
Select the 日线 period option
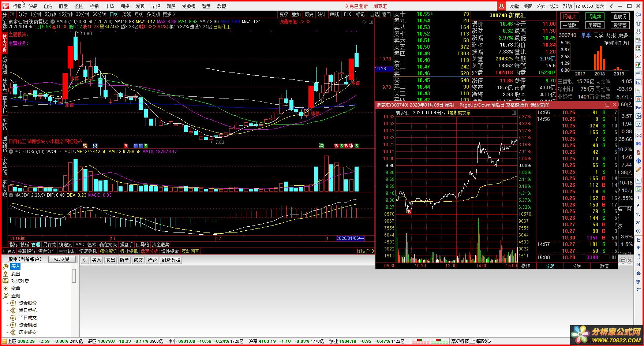(114, 14)
